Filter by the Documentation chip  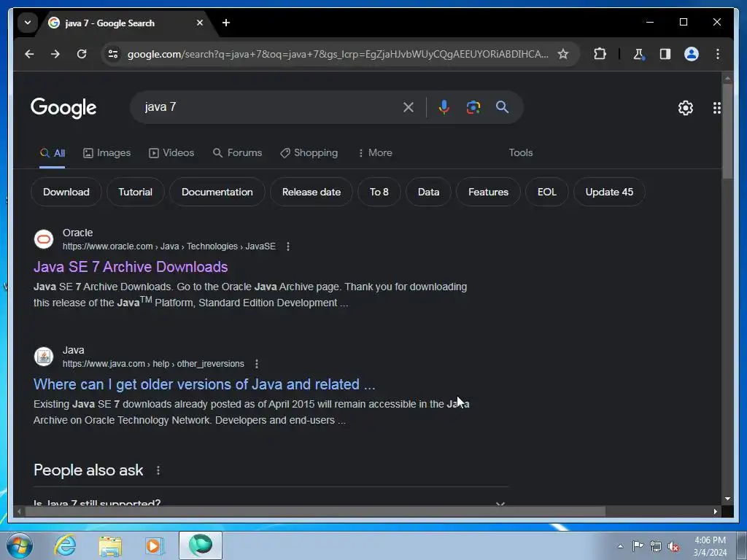click(217, 192)
